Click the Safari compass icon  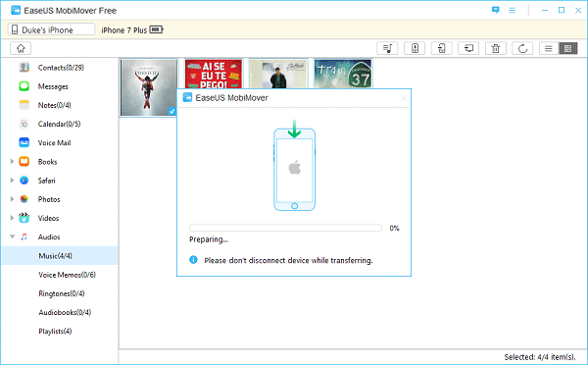pyautogui.click(x=24, y=181)
